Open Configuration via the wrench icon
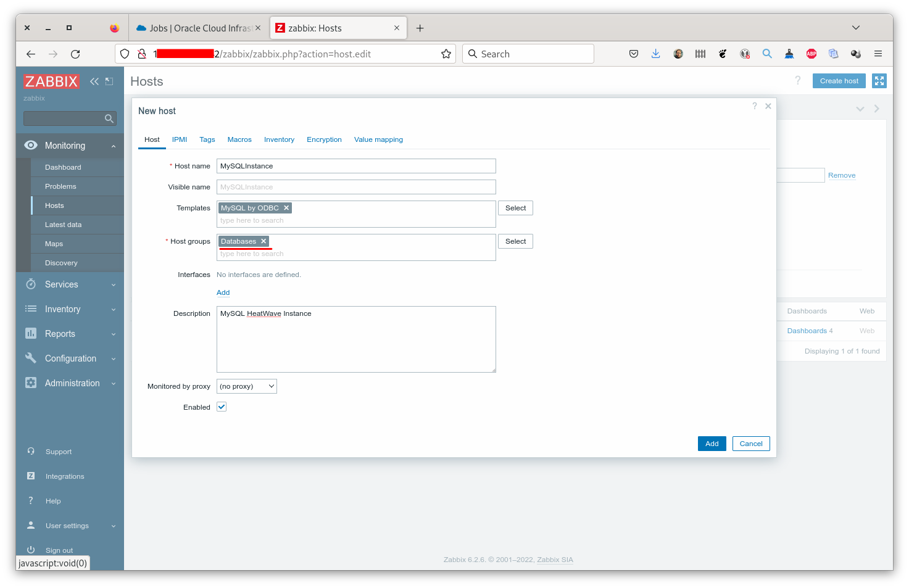The width and height of the screenshot is (909, 588). tap(31, 358)
